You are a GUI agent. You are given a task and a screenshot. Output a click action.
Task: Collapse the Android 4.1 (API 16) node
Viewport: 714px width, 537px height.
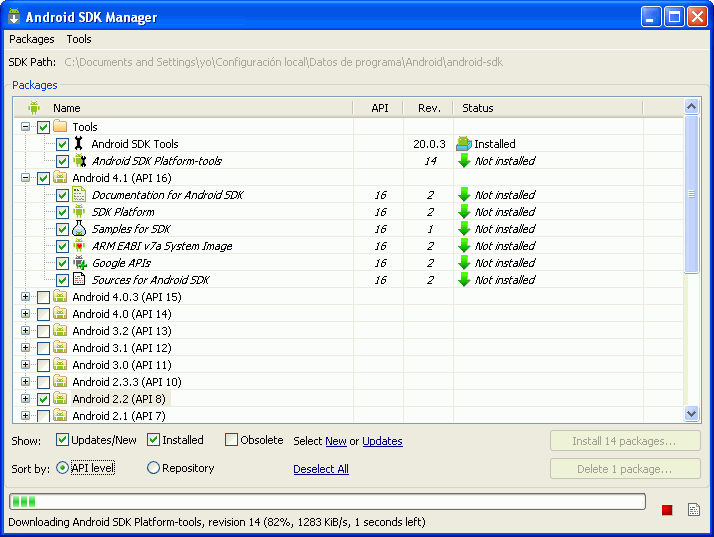point(26,178)
